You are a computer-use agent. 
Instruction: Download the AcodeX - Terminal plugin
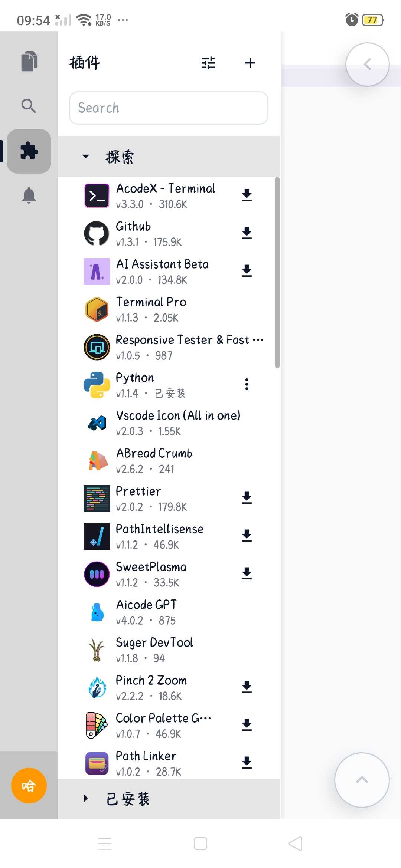click(x=247, y=195)
